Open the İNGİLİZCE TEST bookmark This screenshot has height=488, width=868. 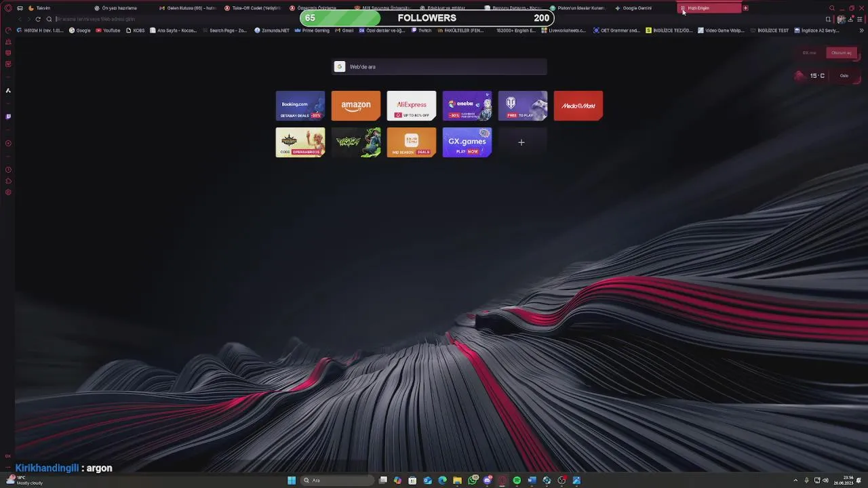pyautogui.click(x=770, y=30)
